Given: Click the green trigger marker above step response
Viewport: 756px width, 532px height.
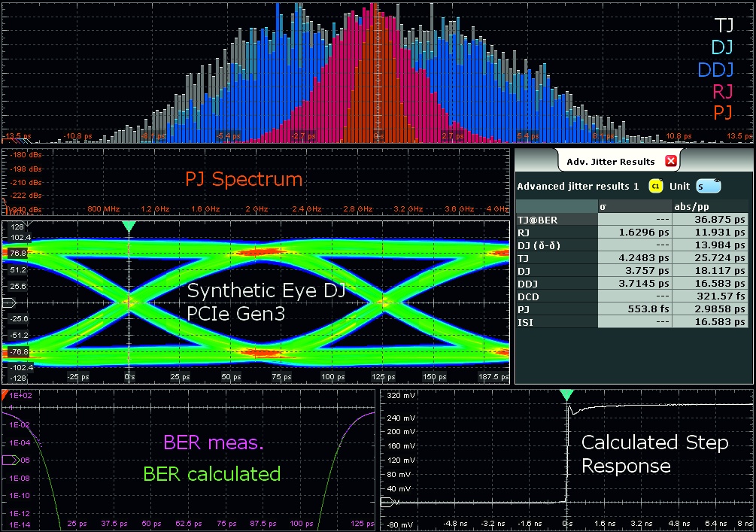Looking at the screenshot, I should coord(567,395).
